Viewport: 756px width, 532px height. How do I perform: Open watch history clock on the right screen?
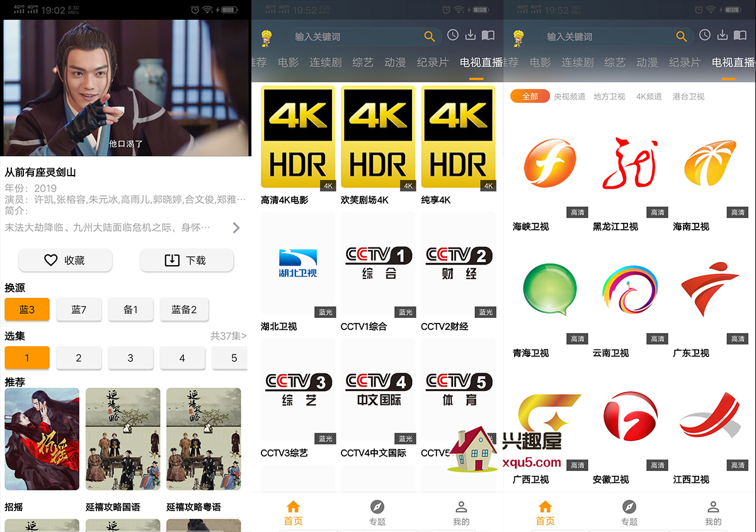coord(705,35)
